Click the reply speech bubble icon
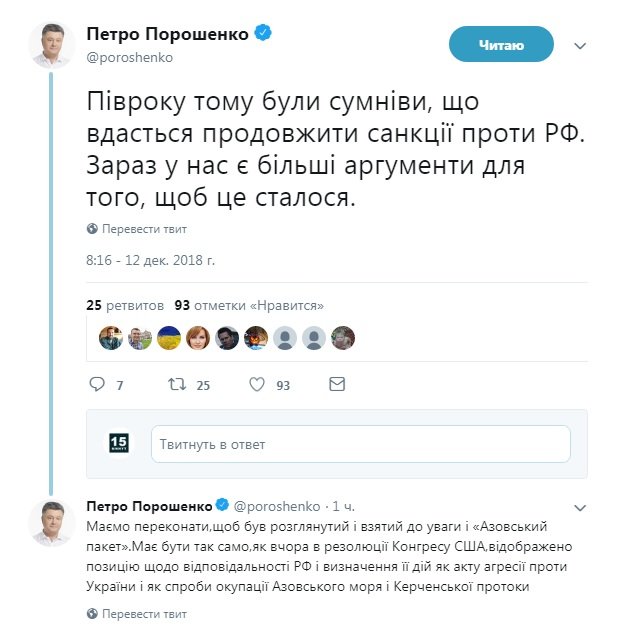Viewport: 621px width, 629px height. [x=97, y=384]
